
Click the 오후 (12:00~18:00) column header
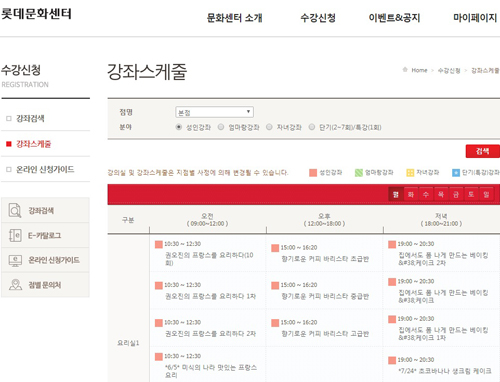point(324,220)
